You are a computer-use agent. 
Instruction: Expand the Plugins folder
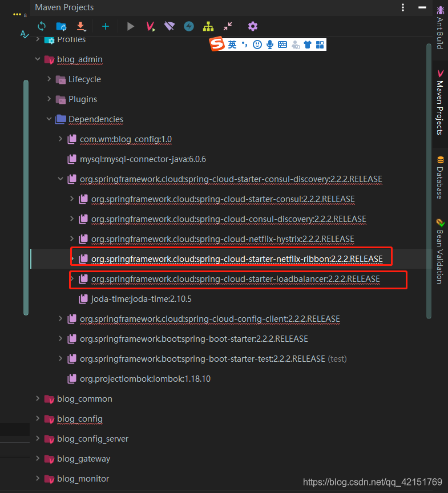coord(49,99)
